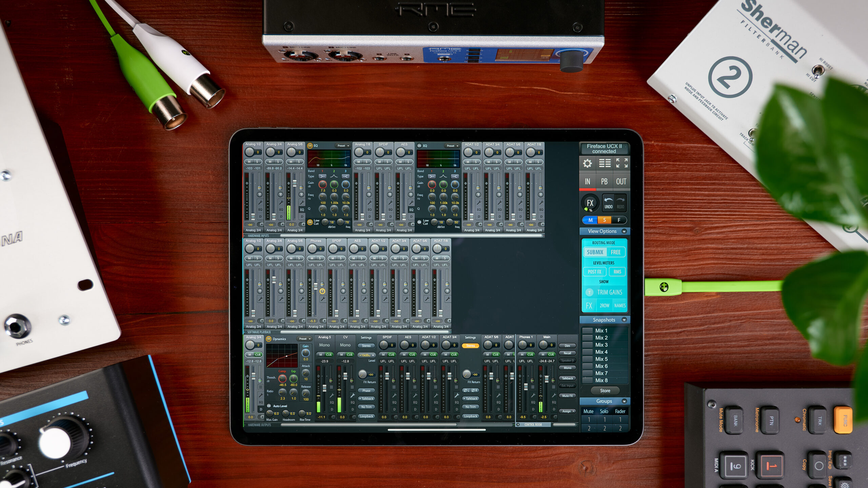This screenshot has height=488, width=868.
Task: Click the round FX percent knob icon
Action: [x=590, y=204]
